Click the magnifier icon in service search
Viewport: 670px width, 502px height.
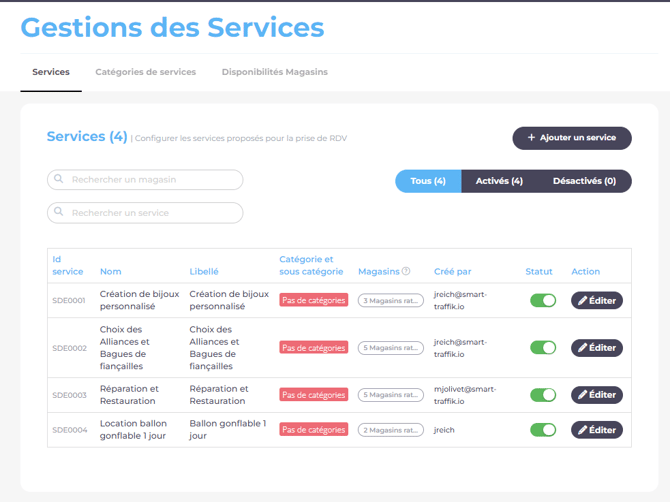click(59, 212)
